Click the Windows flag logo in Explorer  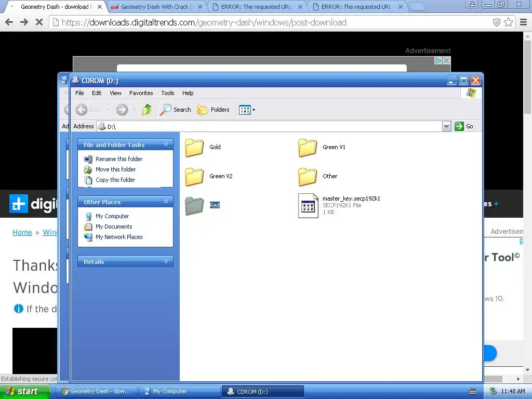click(471, 92)
